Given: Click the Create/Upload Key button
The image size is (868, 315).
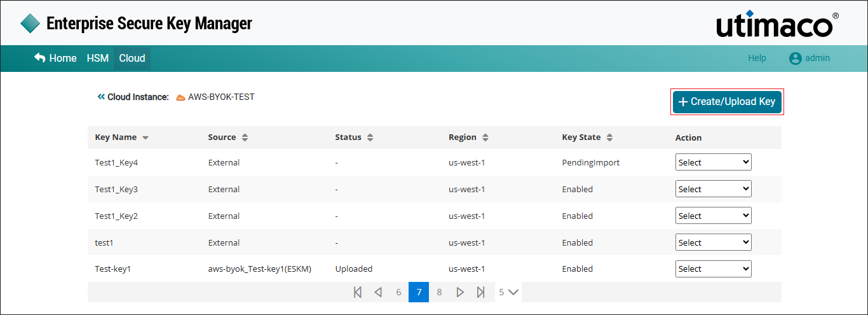Looking at the screenshot, I should point(727,102).
